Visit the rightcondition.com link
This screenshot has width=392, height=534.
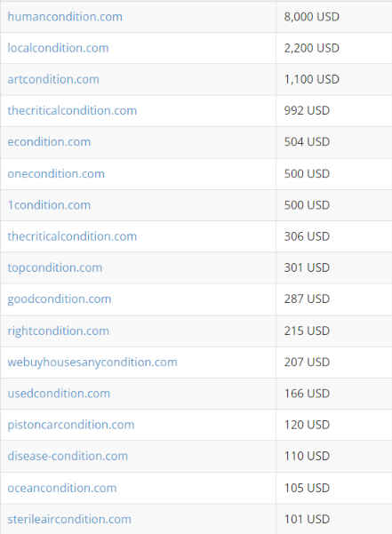point(59,331)
